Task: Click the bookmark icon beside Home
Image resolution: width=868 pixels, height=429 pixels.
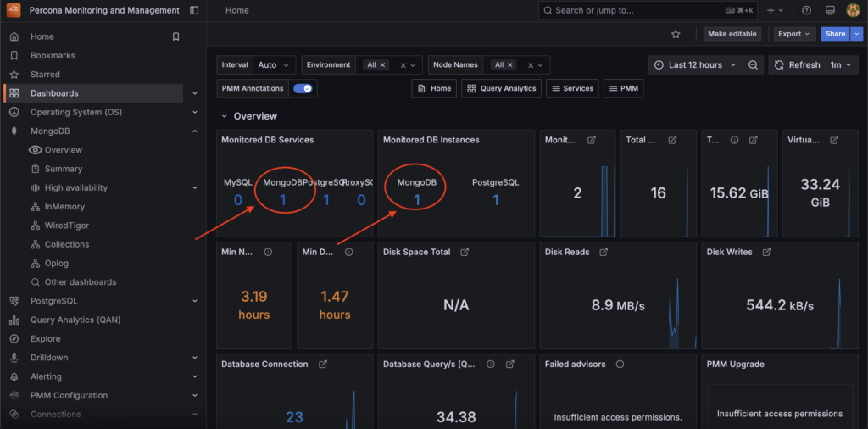Action: [x=175, y=36]
